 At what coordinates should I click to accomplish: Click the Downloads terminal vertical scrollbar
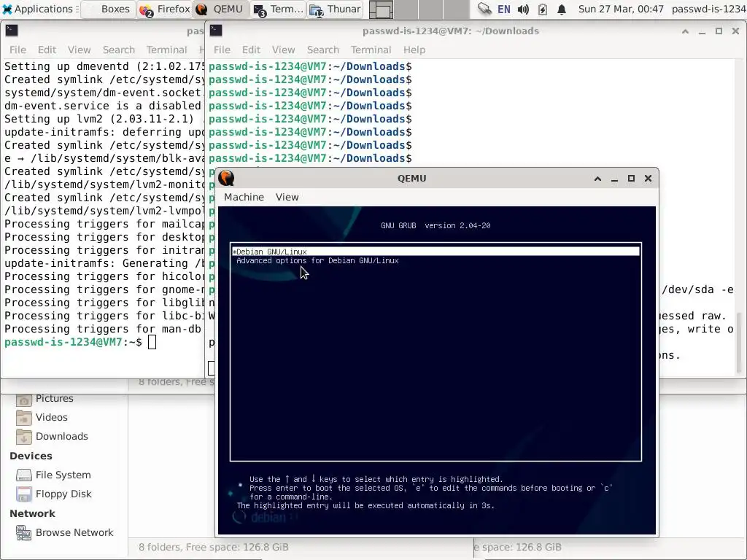pyautogui.click(x=739, y=342)
